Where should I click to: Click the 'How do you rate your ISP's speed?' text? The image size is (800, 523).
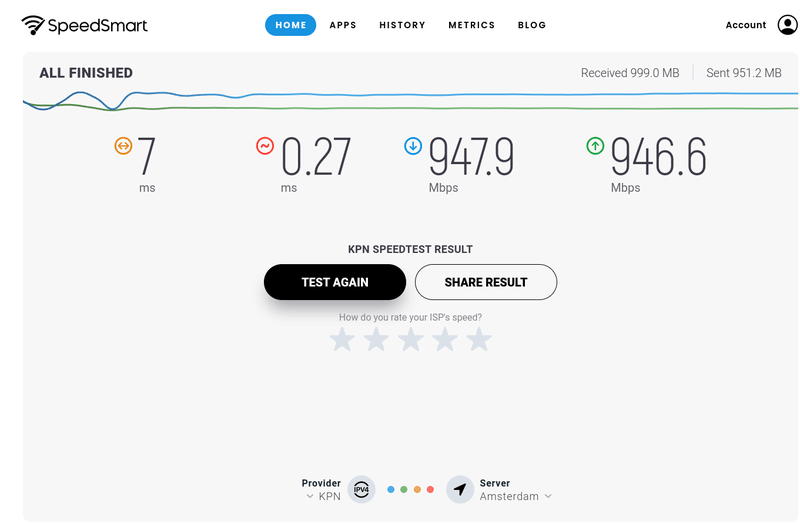[410, 317]
